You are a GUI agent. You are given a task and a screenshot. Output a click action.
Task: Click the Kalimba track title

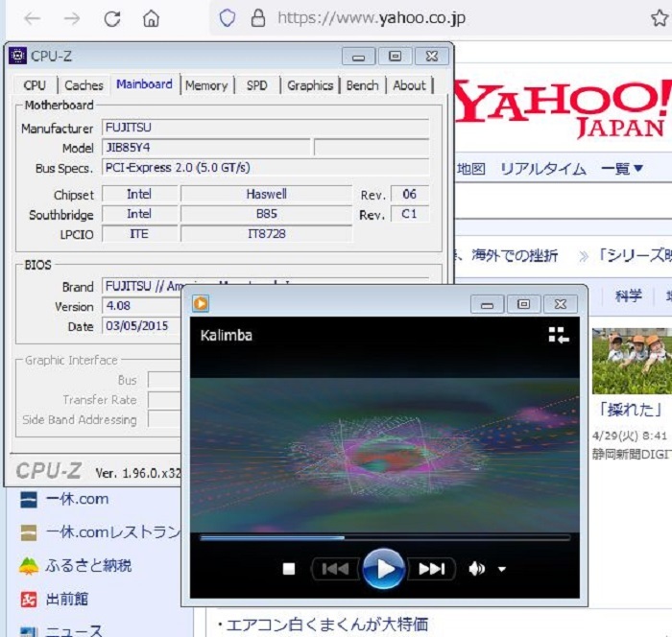[227, 336]
